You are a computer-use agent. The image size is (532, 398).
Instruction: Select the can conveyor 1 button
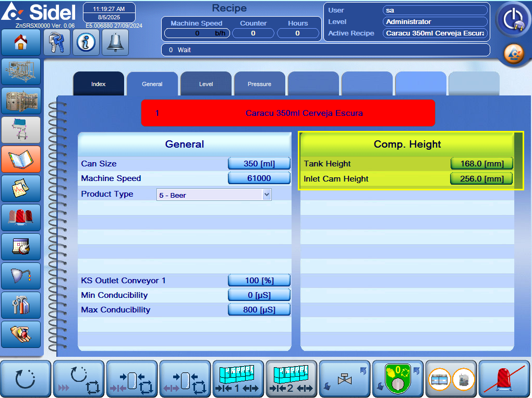point(238,379)
